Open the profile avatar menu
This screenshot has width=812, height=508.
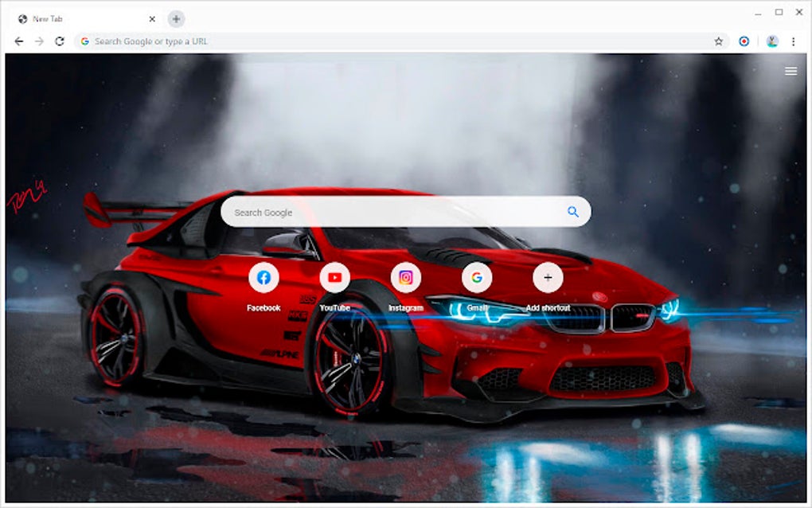771,41
